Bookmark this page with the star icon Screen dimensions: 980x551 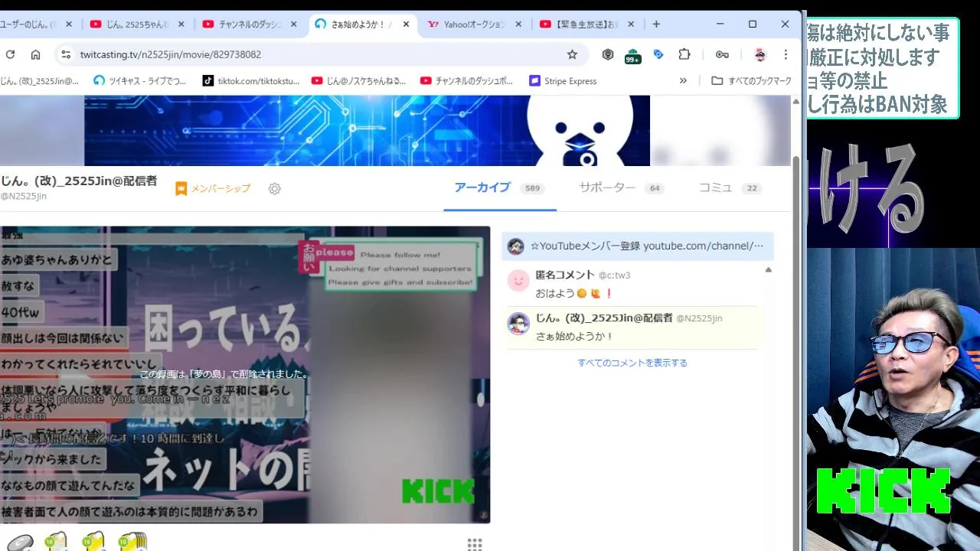(572, 54)
